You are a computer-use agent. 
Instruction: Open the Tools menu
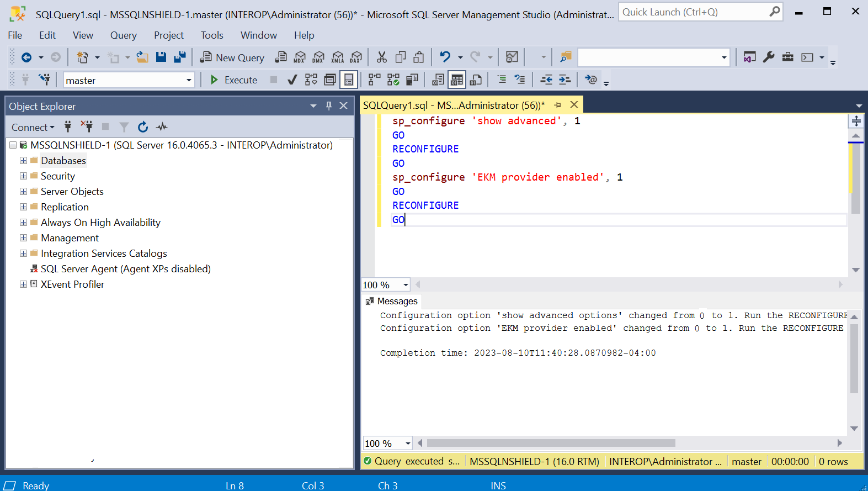[212, 35]
